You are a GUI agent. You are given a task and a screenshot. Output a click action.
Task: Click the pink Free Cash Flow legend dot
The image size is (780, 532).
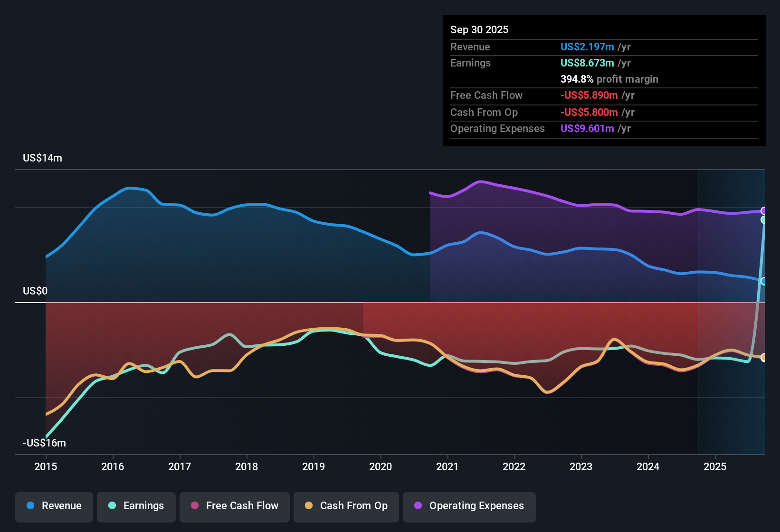(194, 506)
